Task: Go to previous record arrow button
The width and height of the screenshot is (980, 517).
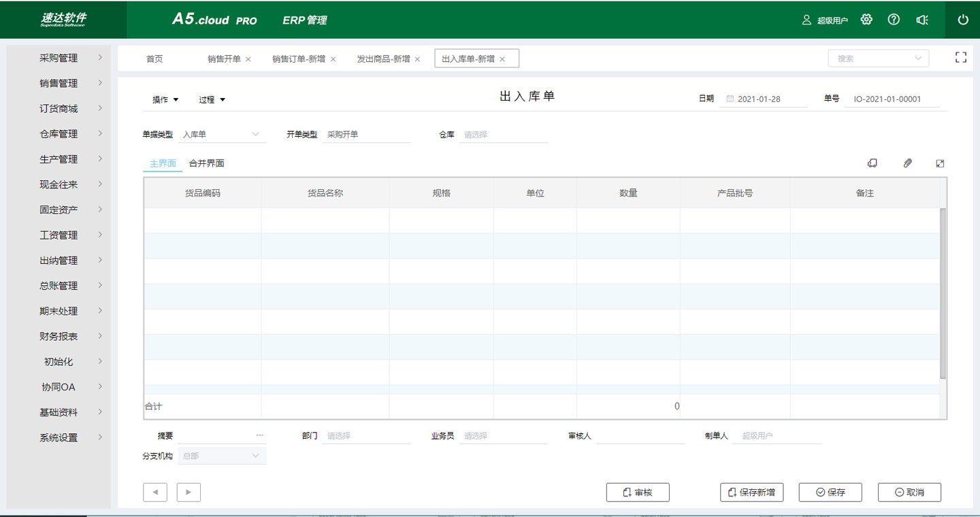Action: pyautogui.click(x=155, y=492)
